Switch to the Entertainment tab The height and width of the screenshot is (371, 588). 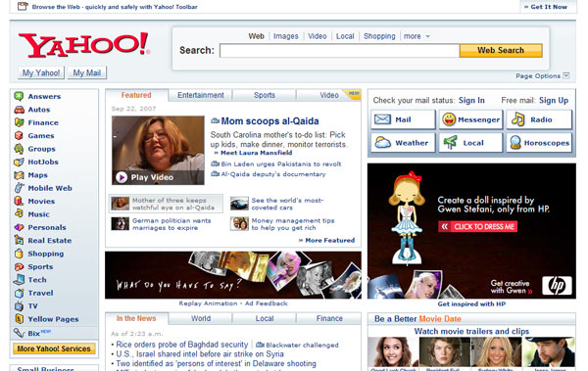pyautogui.click(x=201, y=95)
